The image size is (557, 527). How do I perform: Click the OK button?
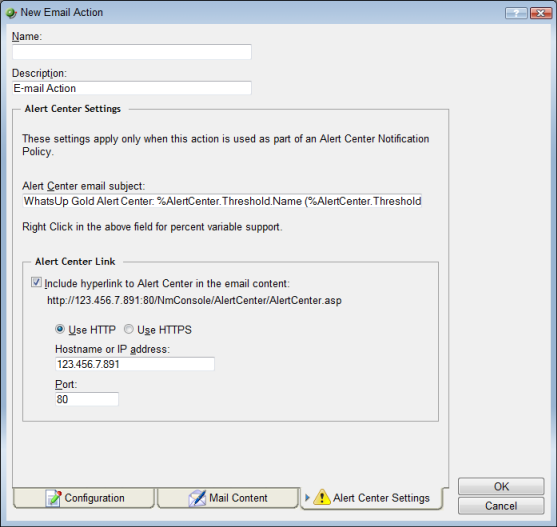pos(501,487)
